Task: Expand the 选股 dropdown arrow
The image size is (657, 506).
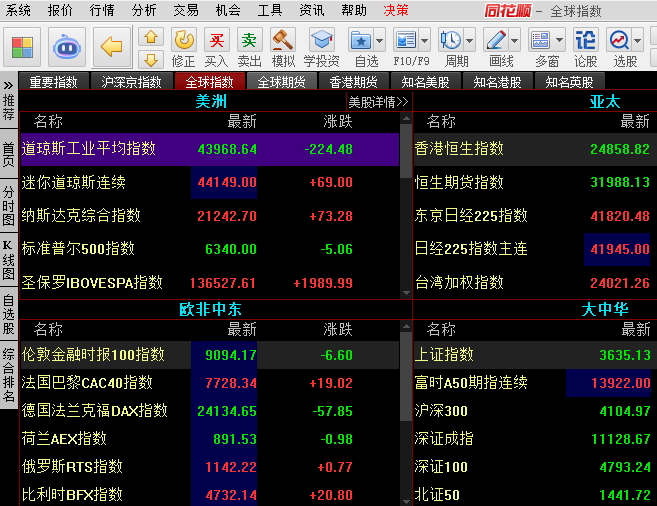Action: [x=638, y=41]
